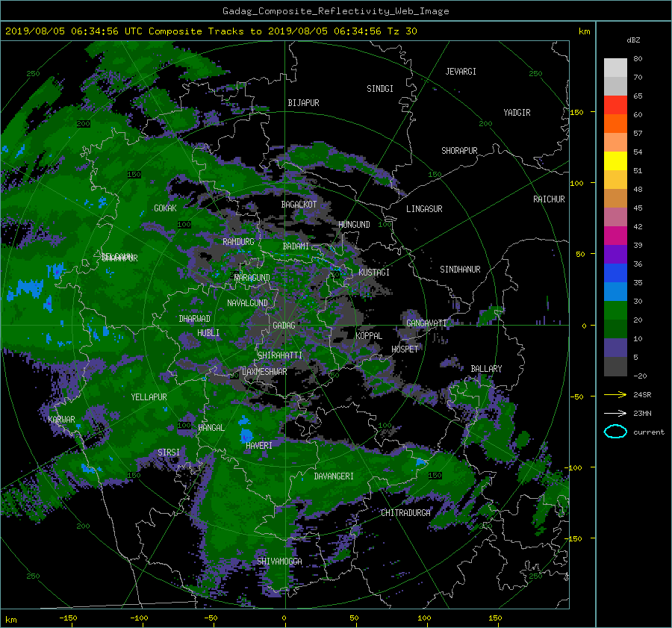This screenshot has width=672, height=628.
Task: Click the BAGALKOT city label
Action: [x=299, y=205]
